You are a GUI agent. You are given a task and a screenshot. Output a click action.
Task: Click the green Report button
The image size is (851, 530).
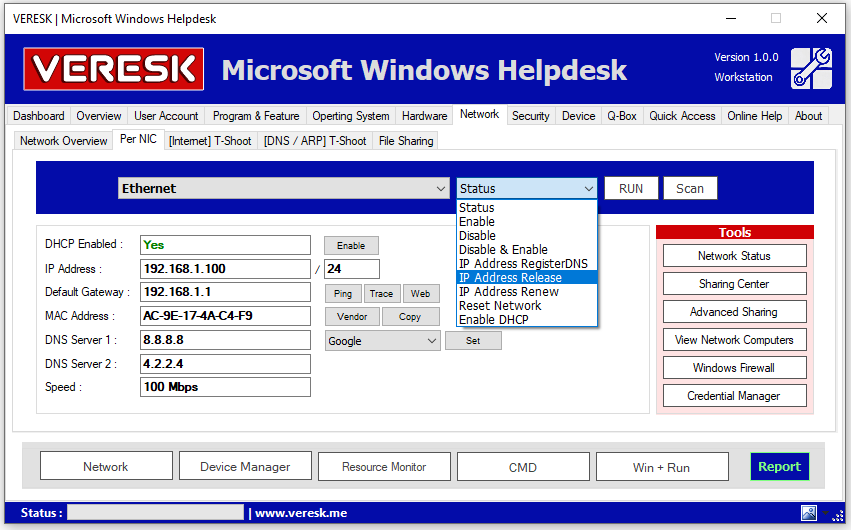coord(779,466)
